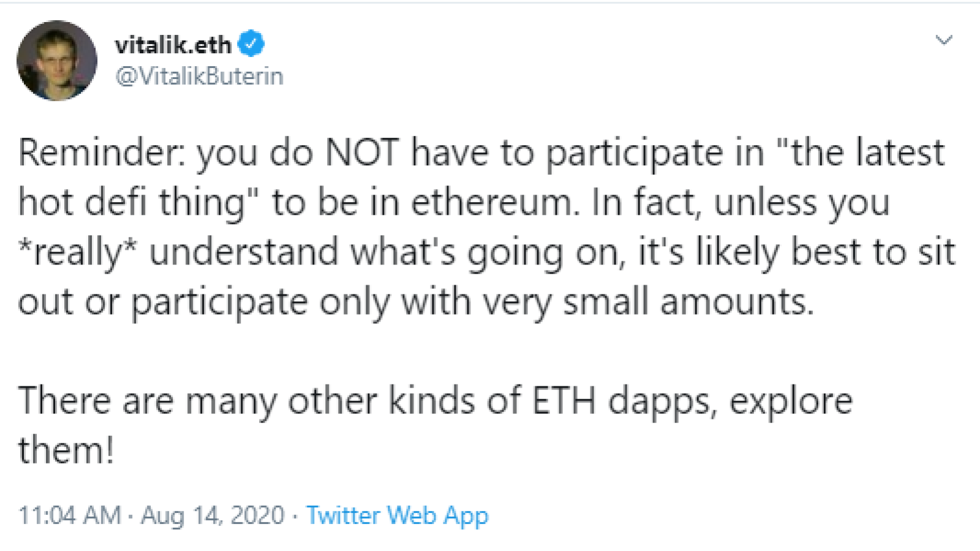Open Vitalik's profile picture avatar
The height and width of the screenshot is (551, 980).
coord(57,61)
